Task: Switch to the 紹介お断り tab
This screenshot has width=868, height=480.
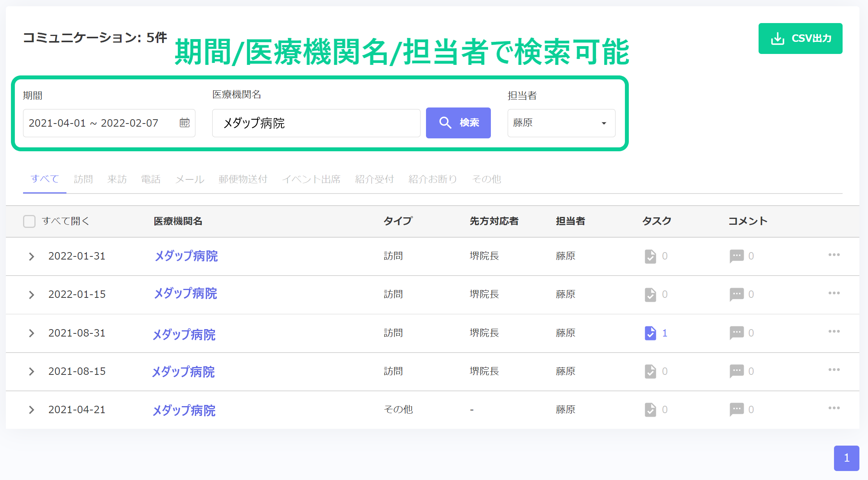Action: tap(433, 179)
